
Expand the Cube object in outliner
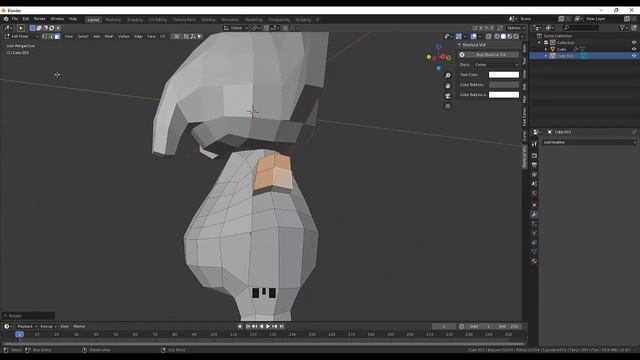coord(546,49)
